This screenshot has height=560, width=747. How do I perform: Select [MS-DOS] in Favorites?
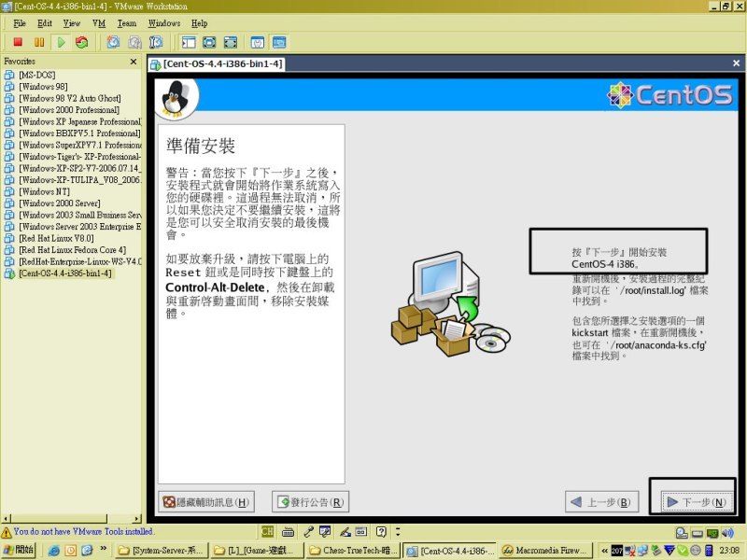tap(37, 75)
